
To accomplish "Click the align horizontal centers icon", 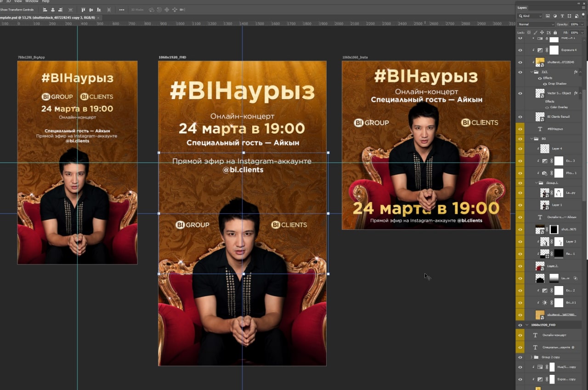I will 53,10.
